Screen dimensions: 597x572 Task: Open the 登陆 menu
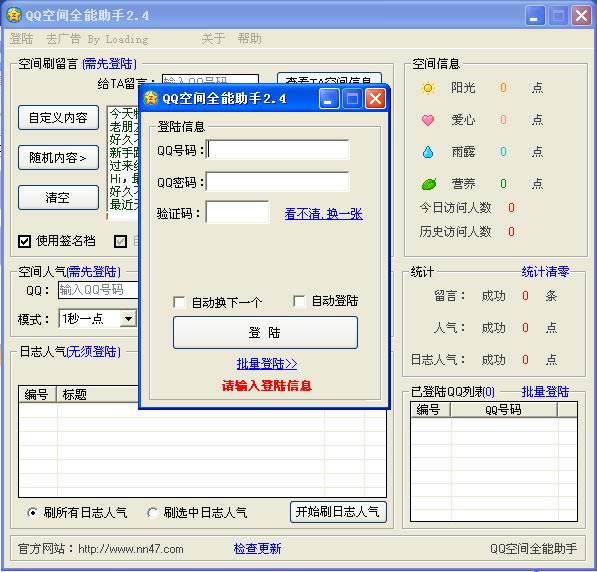coord(21,39)
